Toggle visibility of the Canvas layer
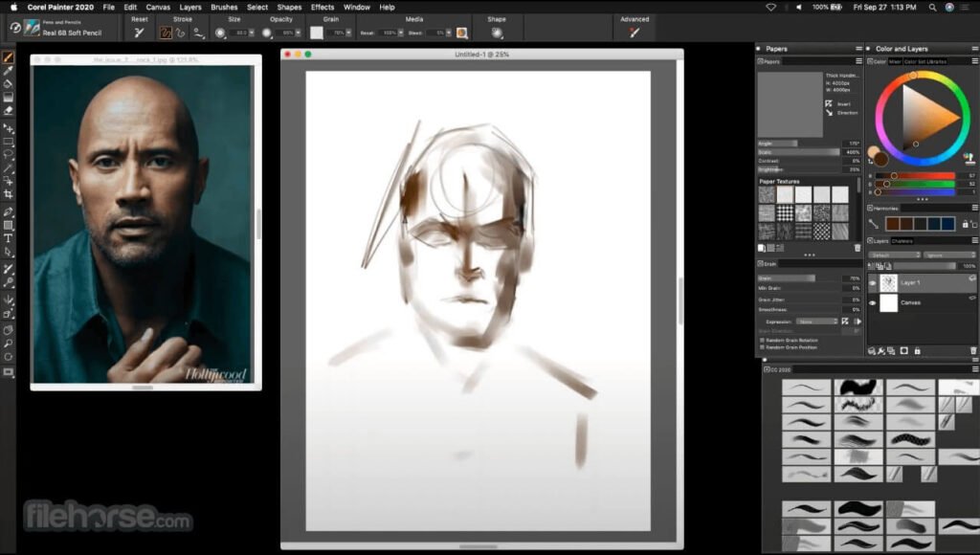 pyautogui.click(x=873, y=303)
